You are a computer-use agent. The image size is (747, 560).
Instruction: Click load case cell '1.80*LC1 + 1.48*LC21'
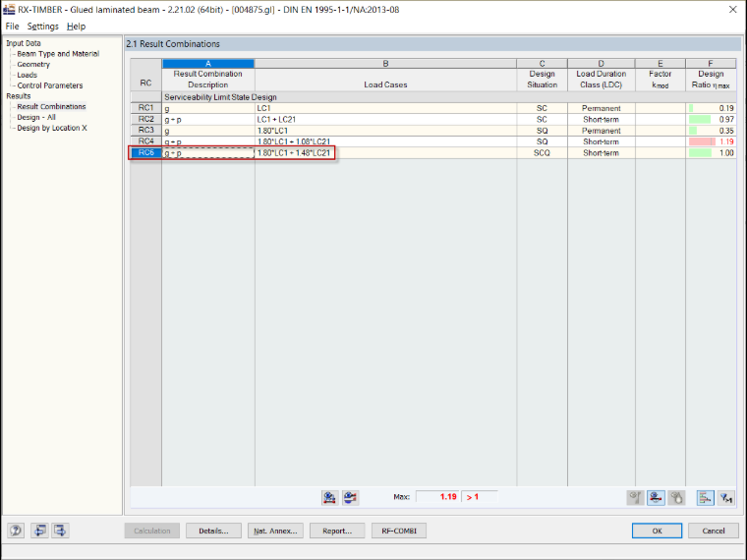click(385, 153)
